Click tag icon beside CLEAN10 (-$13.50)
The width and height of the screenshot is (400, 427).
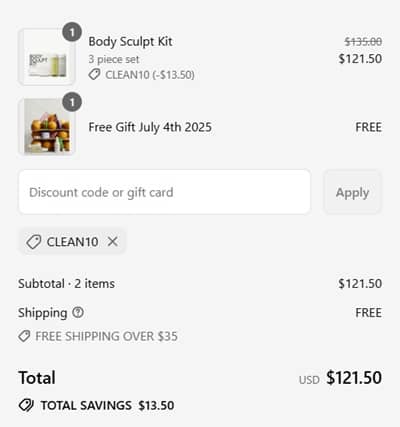tap(94, 74)
